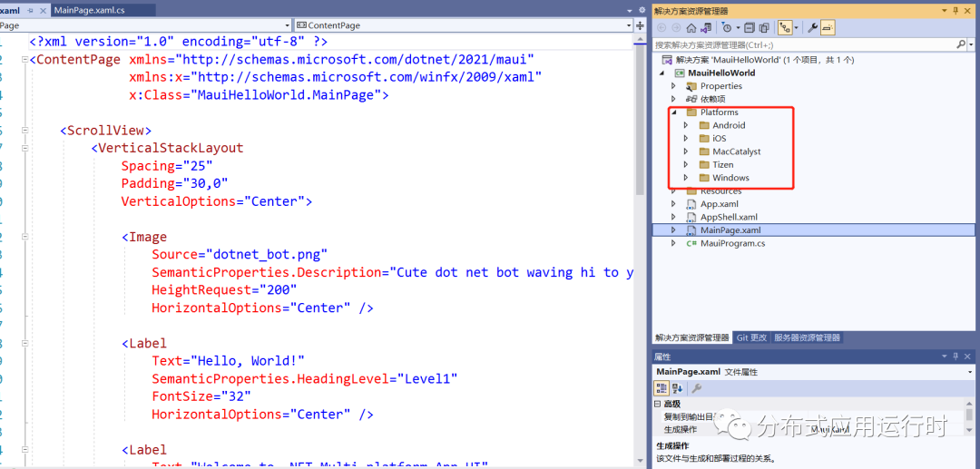Select App.xaml file

(720, 204)
